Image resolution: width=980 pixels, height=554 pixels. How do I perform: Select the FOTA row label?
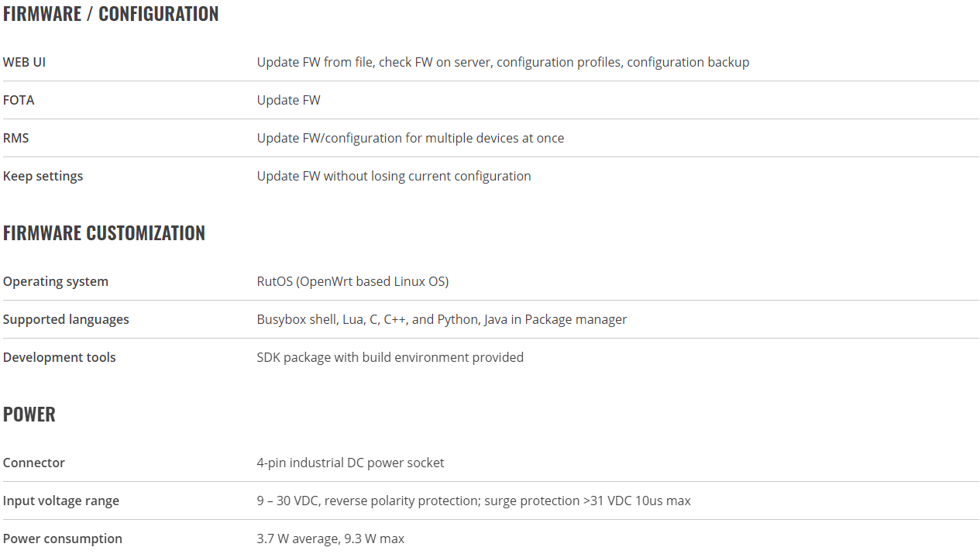point(19,100)
